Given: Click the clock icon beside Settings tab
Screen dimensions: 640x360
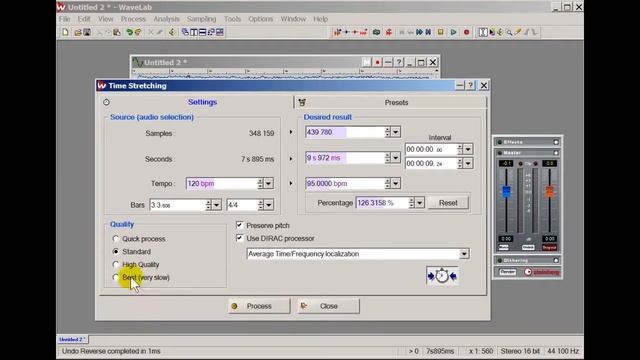Looking at the screenshot, I should [107, 102].
